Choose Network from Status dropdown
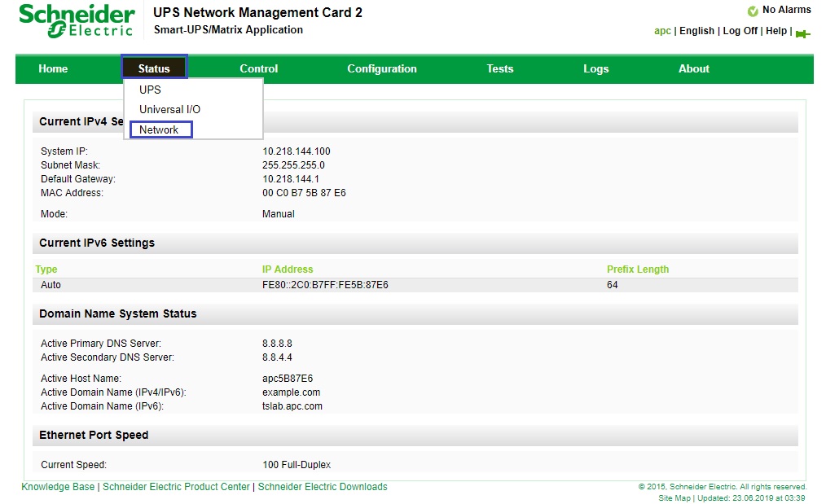Viewport: 826px width, 504px height. click(160, 129)
